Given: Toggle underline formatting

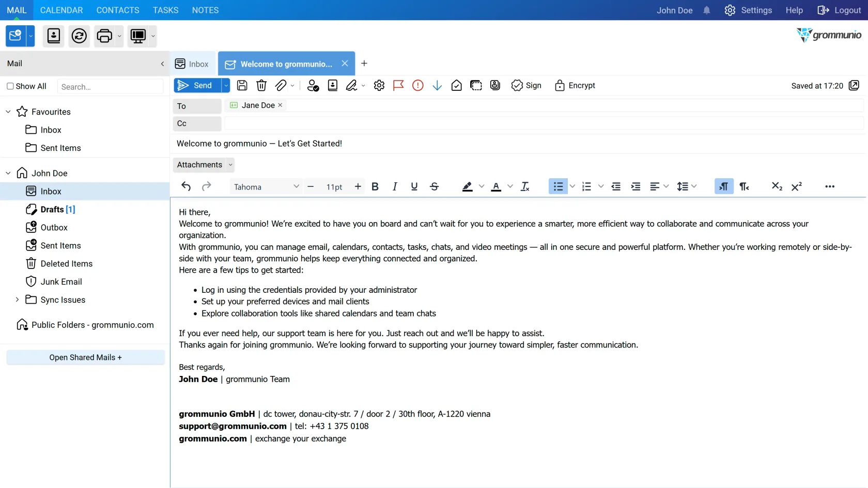Looking at the screenshot, I should [414, 186].
